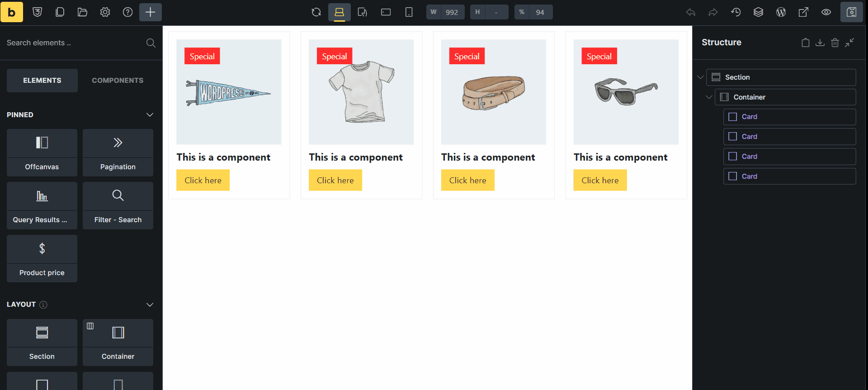Add the Pagination element

point(118,152)
